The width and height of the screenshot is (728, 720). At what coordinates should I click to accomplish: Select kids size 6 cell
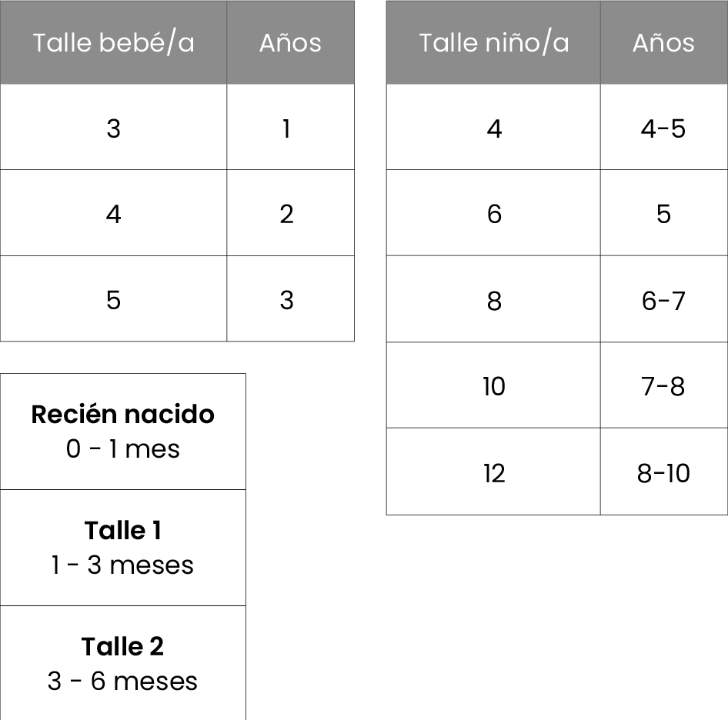point(493,212)
